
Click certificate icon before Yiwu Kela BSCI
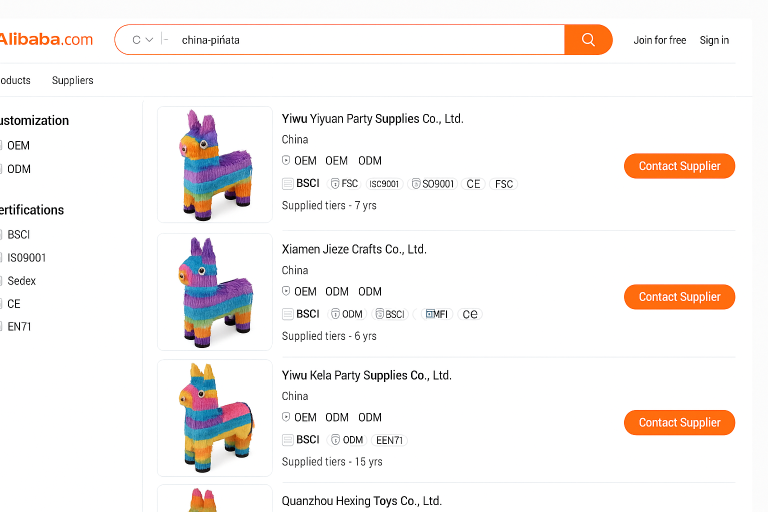click(288, 440)
